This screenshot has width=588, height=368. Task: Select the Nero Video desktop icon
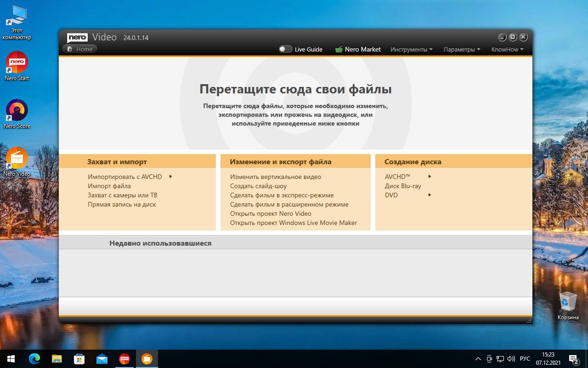pyautogui.click(x=17, y=162)
